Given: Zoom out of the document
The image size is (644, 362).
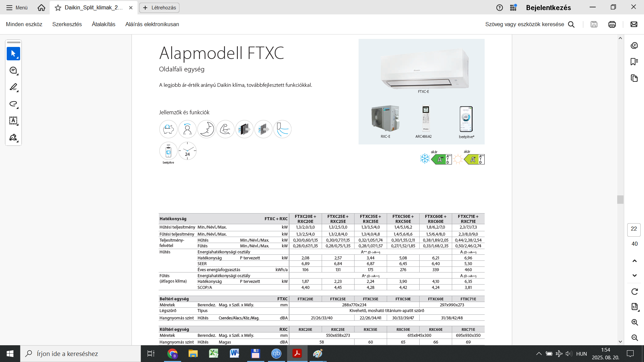Looking at the screenshot, I should click(x=634, y=338).
